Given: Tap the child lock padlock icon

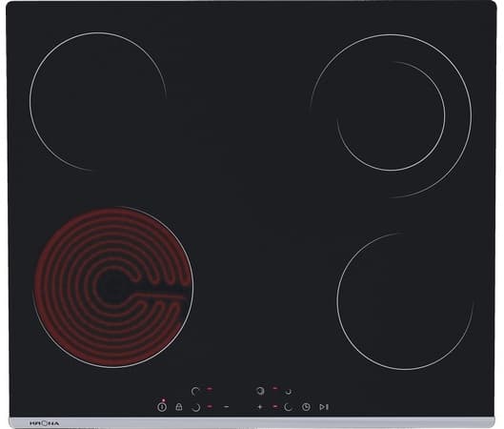Looking at the screenshot, I should pos(179,407).
